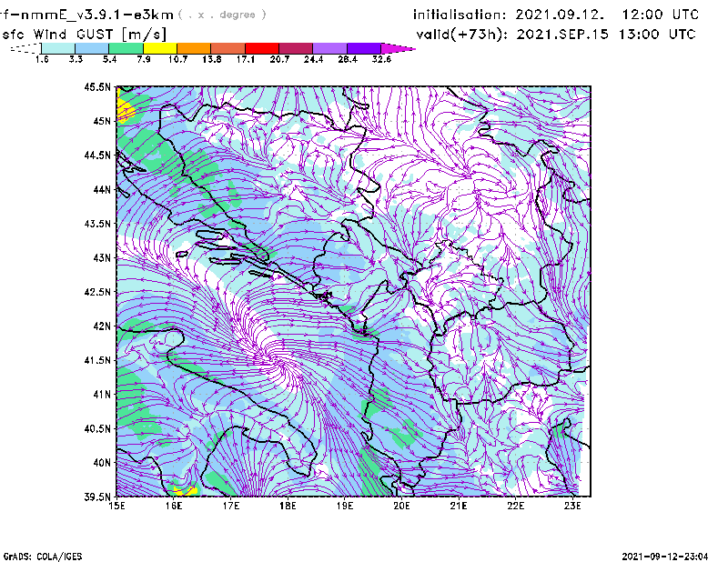Click the '21E' longitude label
This screenshot has height=562, width=728.
(x=459, y=506)
